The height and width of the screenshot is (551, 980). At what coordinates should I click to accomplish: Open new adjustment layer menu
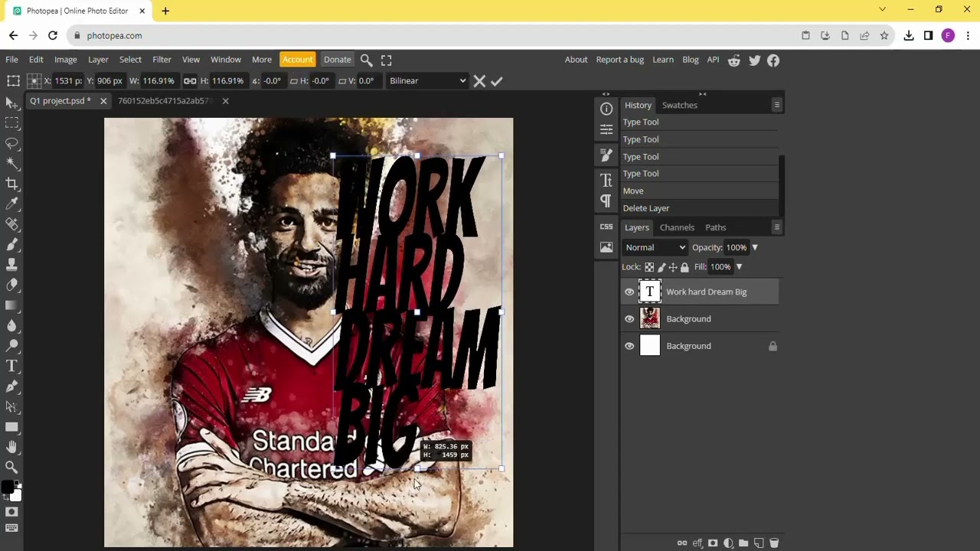(x=728, y=543)
